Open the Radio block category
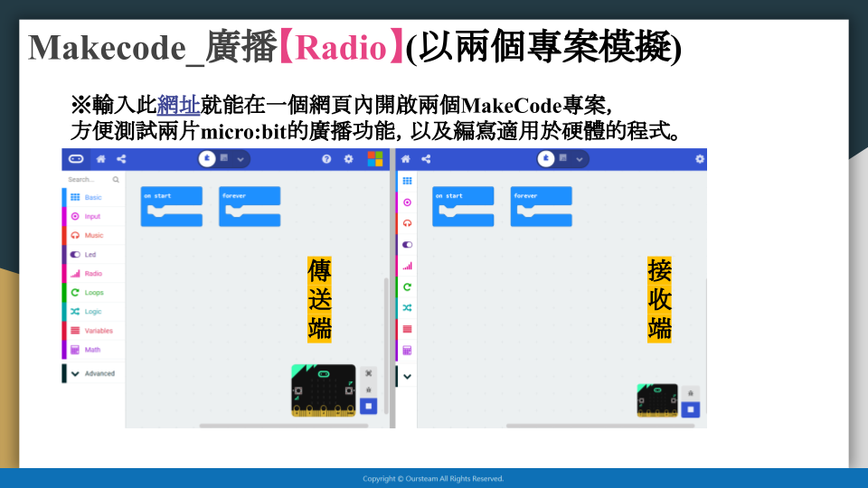The height and width of the screenshot is (488, 868). (x=93, y=273)
